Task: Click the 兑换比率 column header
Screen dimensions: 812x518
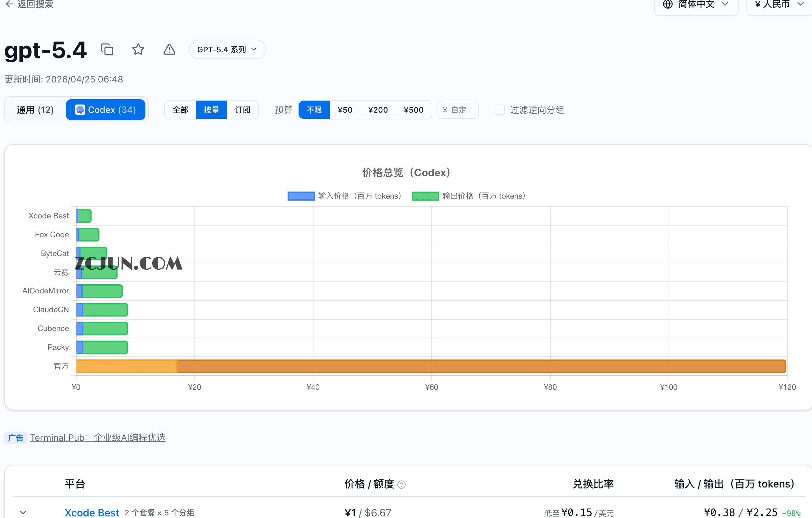Action: click(593, 484)
